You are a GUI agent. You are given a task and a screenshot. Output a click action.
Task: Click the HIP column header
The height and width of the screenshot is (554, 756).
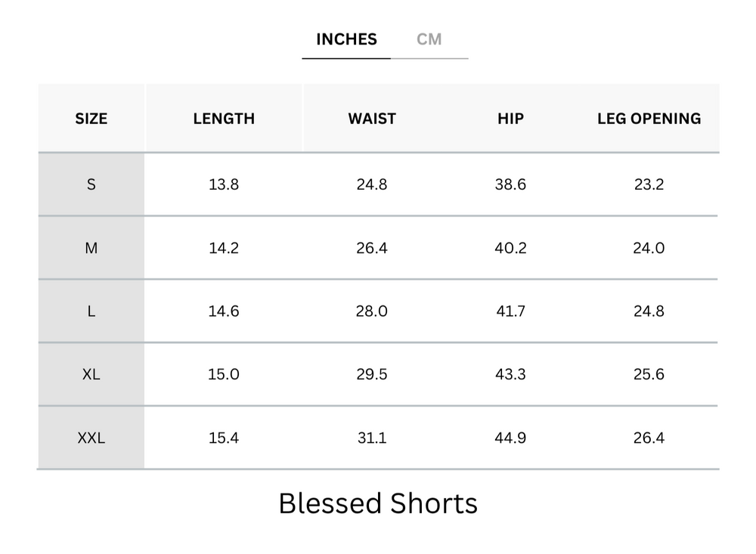coord(510,119)
